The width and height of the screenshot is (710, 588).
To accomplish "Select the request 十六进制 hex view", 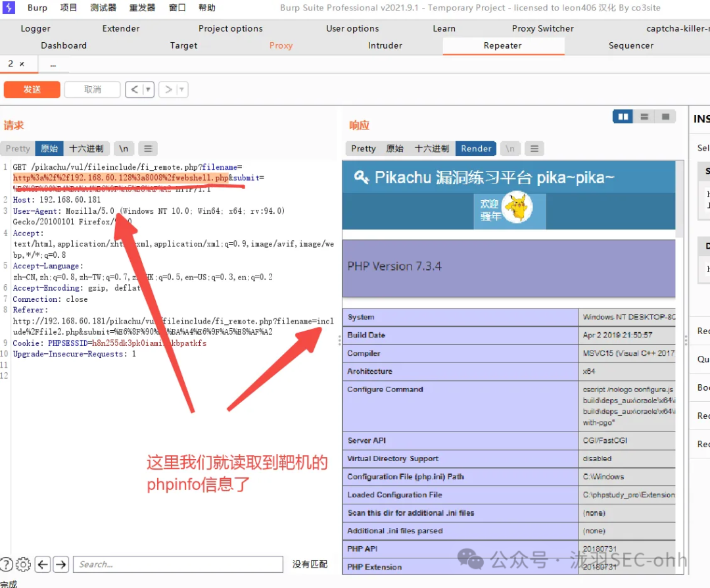I will 86,149.
